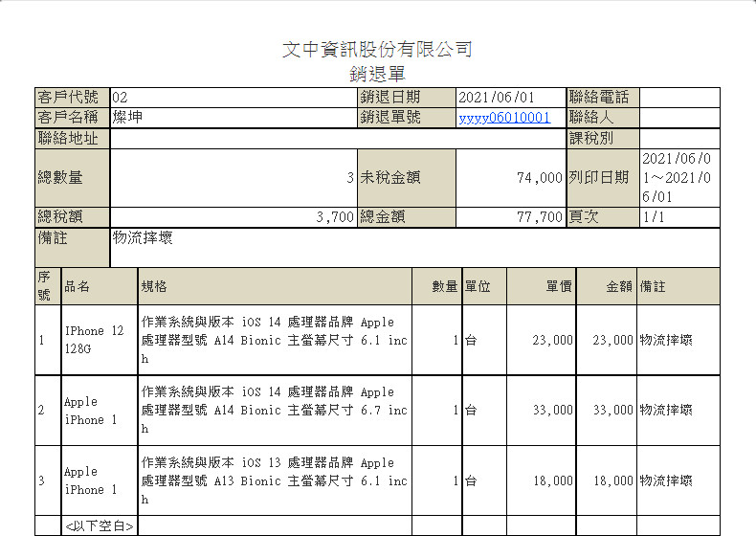This screenshot has height=536, width=756.
Task: Click the 品名 column header
Action: click(x=78, y=286)
